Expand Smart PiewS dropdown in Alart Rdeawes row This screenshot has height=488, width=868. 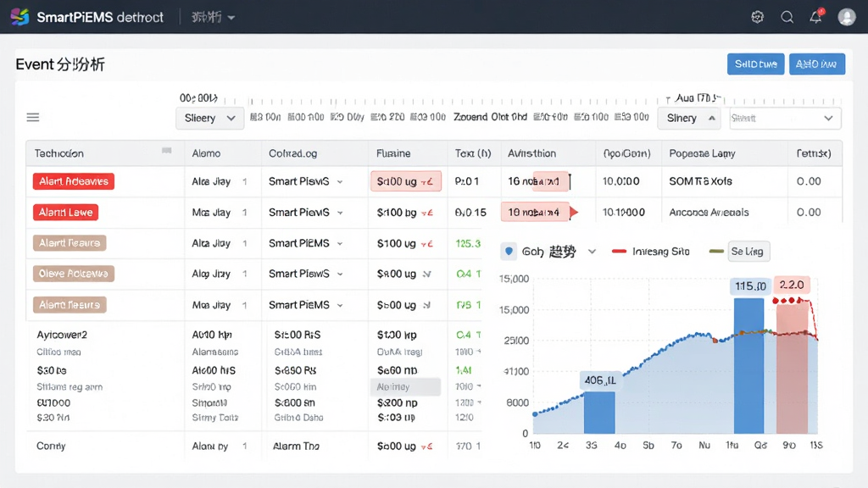point(340,181)
